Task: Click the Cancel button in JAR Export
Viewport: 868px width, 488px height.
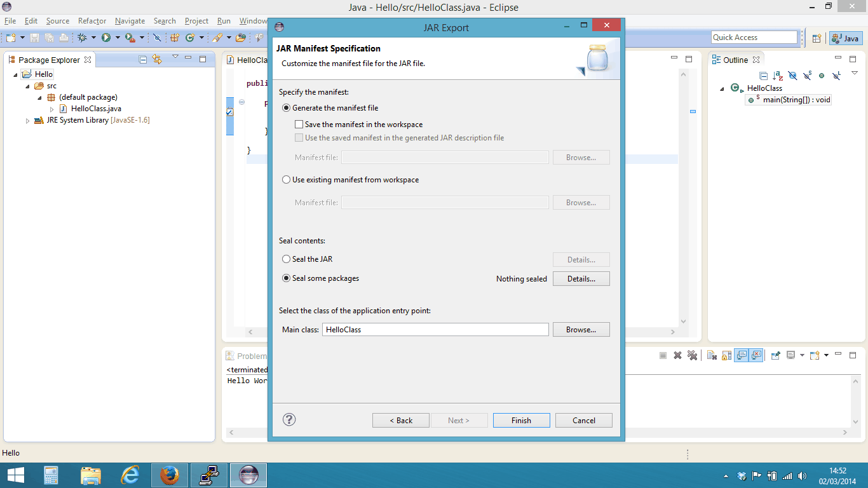Action: coord(584,420)
